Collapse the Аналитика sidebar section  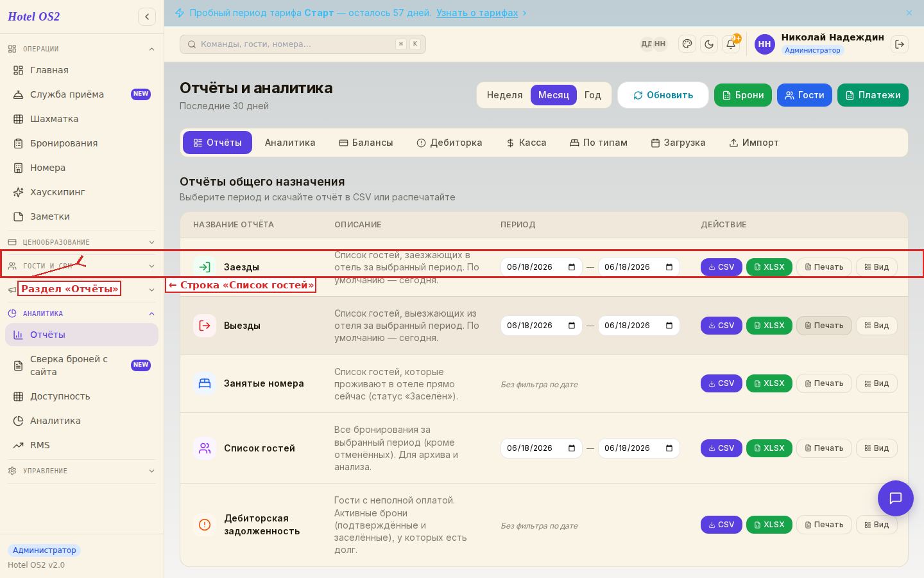pos(81,313)
